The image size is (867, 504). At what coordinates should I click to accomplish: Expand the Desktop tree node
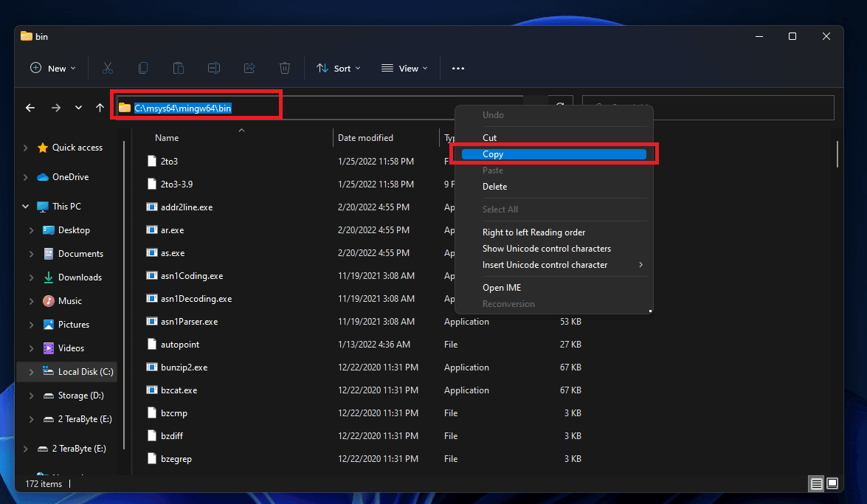click(32, 230)
